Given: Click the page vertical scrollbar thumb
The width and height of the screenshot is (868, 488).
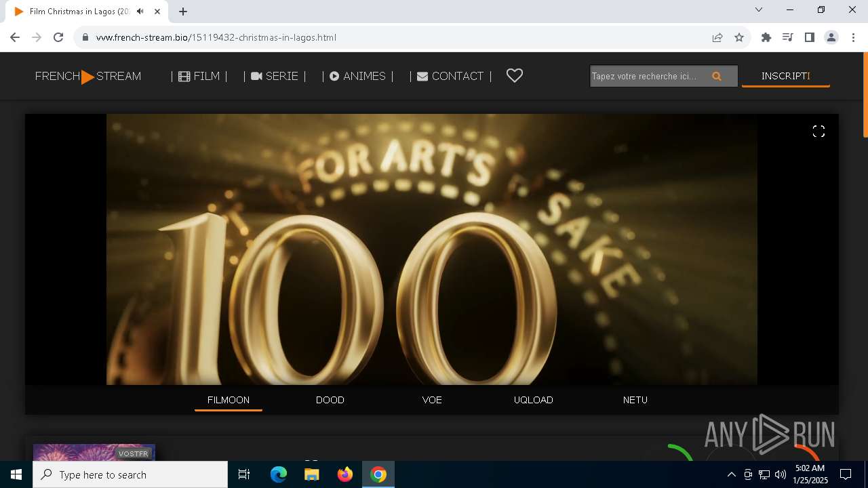Looking at the screenshot, I should [x=865, y=95].
